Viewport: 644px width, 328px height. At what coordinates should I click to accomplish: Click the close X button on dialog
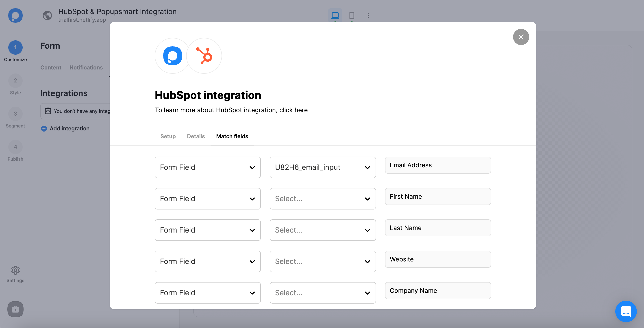coord(521,37)
